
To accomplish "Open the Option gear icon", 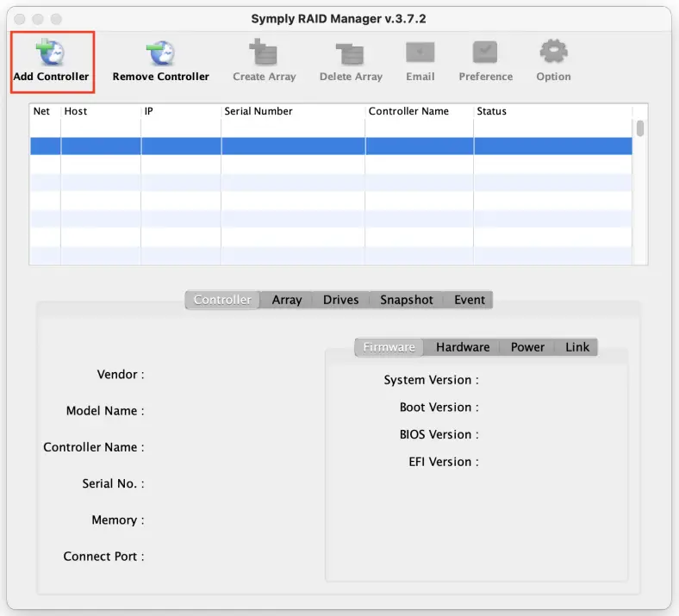I will click(553, 52).
